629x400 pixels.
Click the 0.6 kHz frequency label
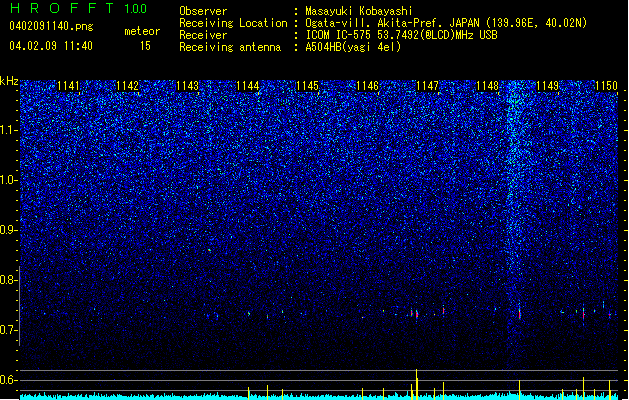tap(9, 380)
